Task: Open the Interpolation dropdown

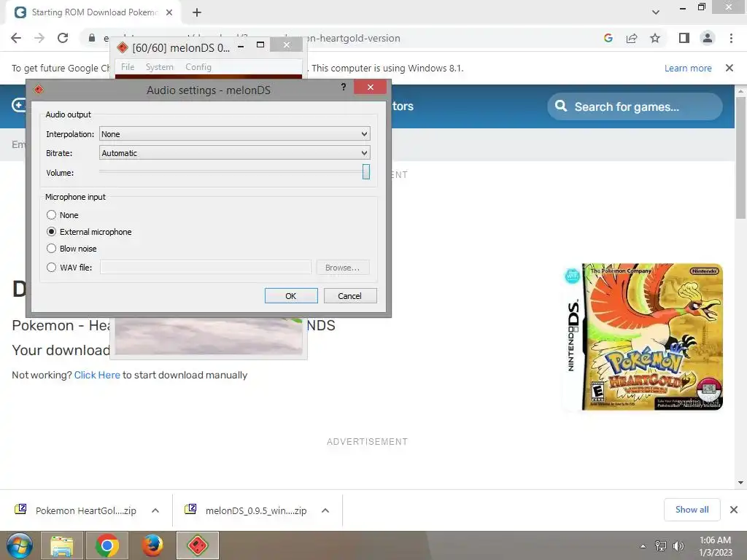Action: point(234,134)
